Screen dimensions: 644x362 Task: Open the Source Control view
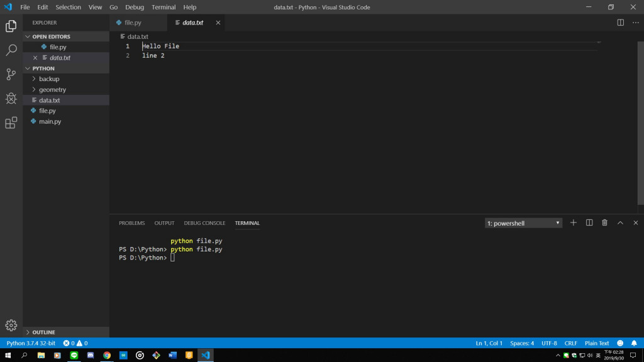coord(11,74)
